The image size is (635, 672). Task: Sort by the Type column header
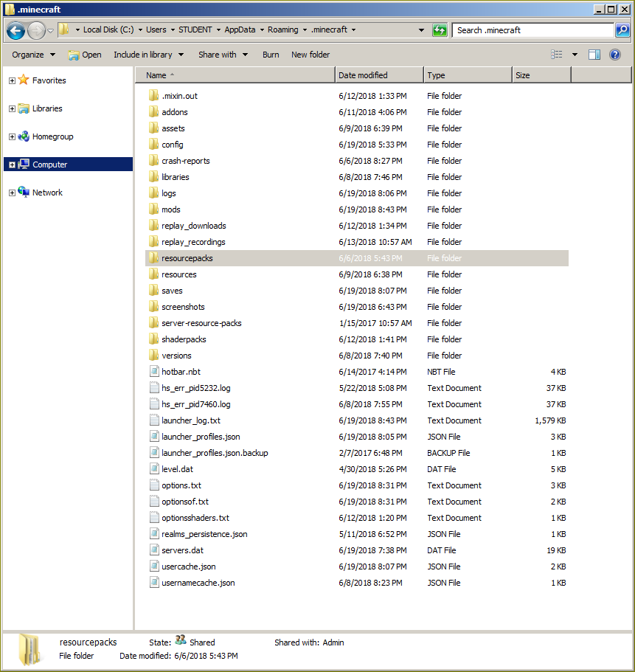coord(468,75)
